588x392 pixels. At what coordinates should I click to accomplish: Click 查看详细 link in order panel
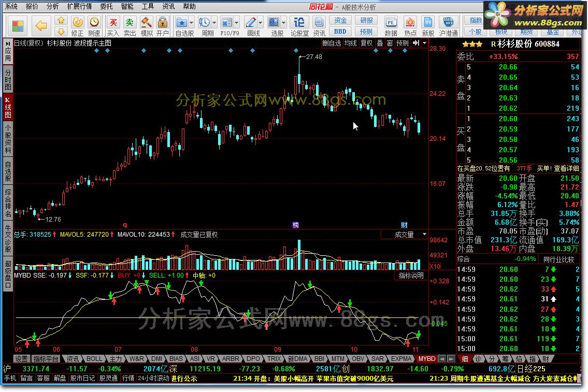566,169
